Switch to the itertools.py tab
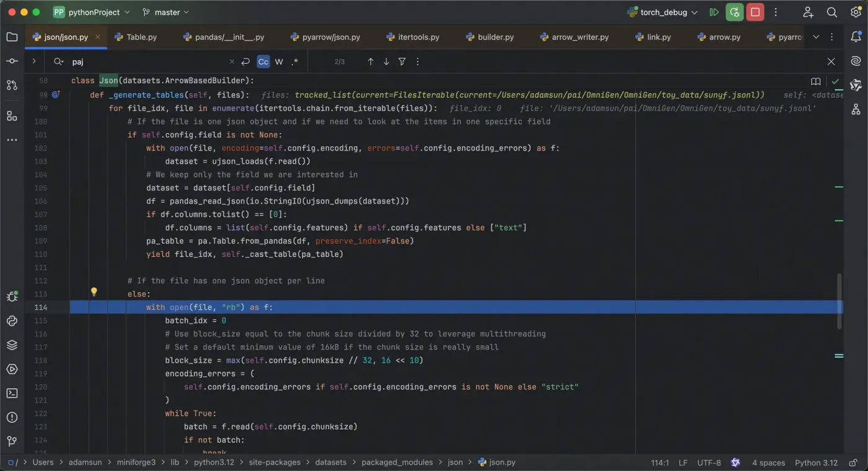Image resolution: width=868 pixels, height=471 pixels. pyautogui.click(x=413, y=37)
